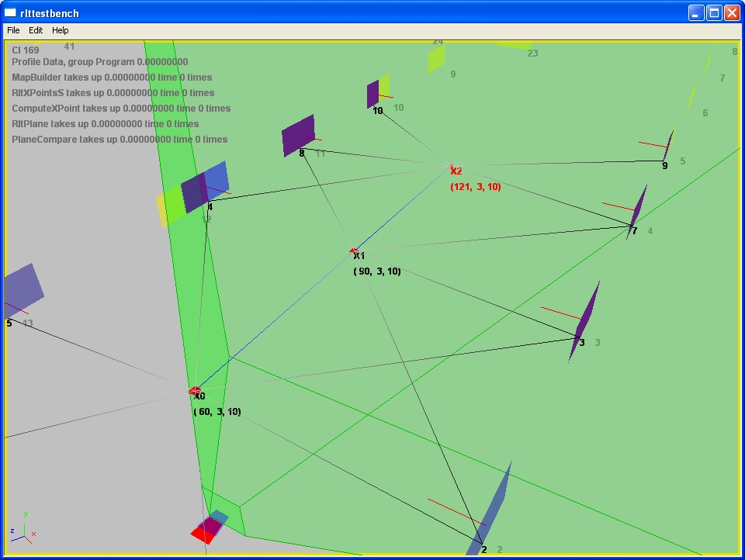Click the XYZ axis gizmo
This screenshot has width=745, height=560.
[x=23, y=529]
